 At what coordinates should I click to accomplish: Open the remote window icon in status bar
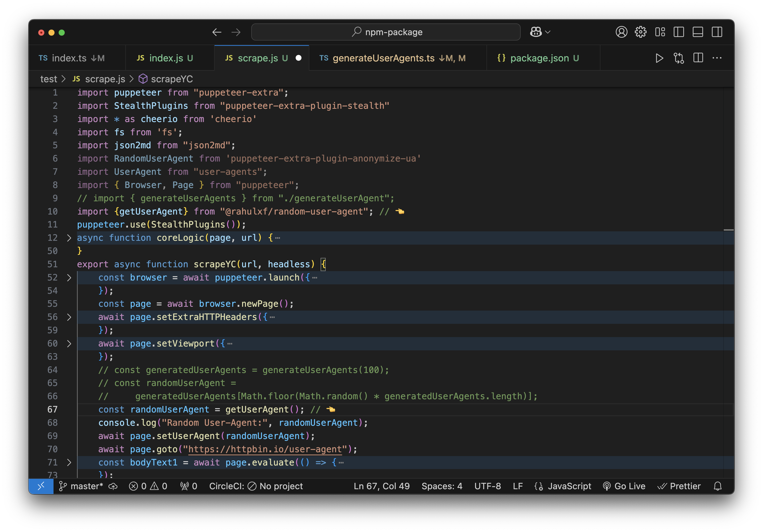pyautogui.click(x=41, y=486)
